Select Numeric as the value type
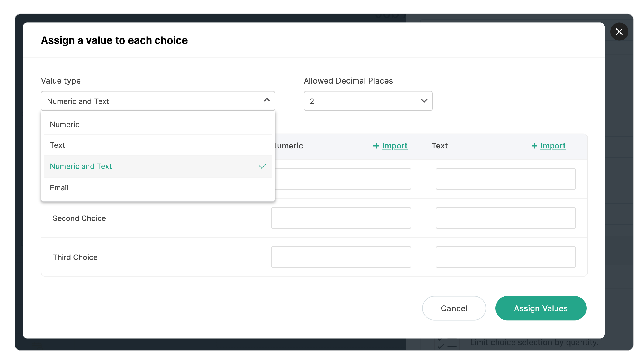Viewport: 644px width, 361px height. point(65,124)
